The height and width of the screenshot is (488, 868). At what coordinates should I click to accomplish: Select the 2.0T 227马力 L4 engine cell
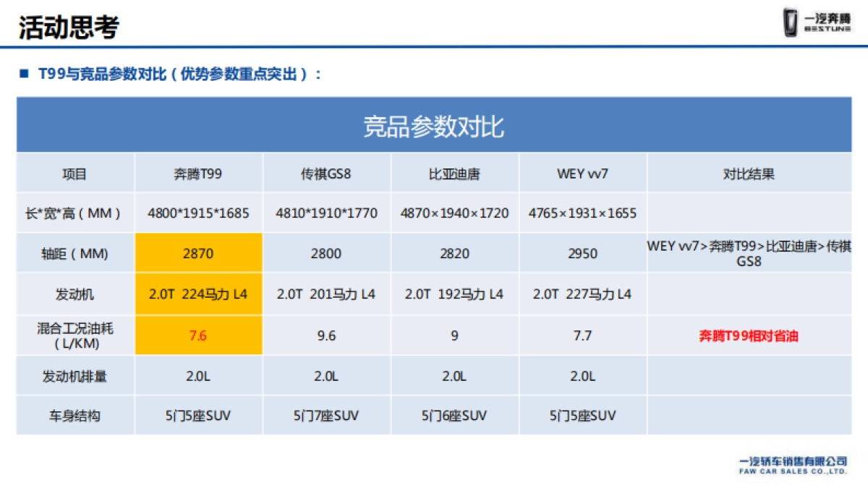[583, 294]
